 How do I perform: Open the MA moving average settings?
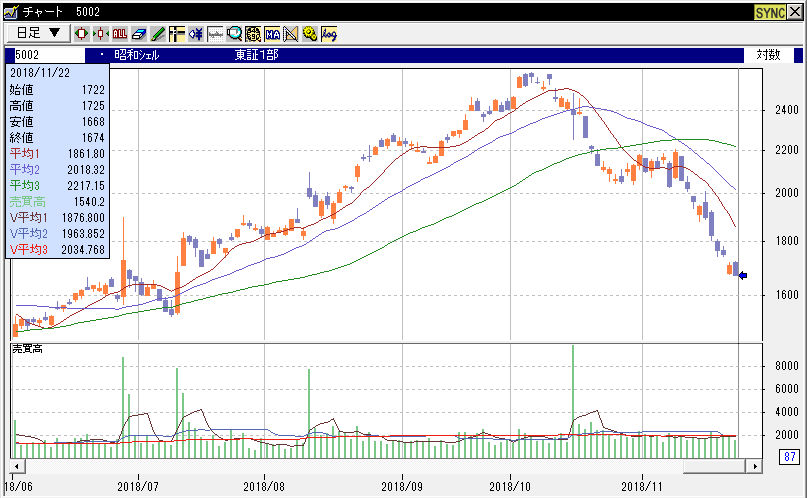coord(272,33)
